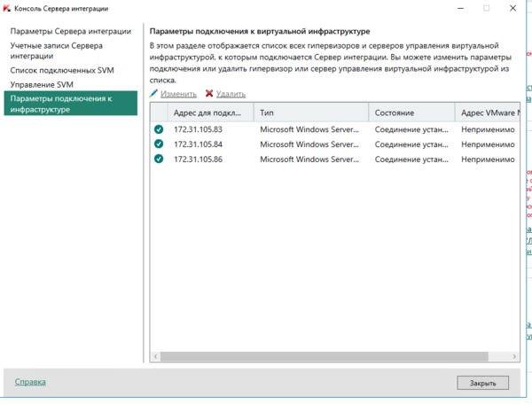Click green status icon for 172.31.105.86
The width and height of the screenshot is (532, 404).
click(x=159, y=159)
